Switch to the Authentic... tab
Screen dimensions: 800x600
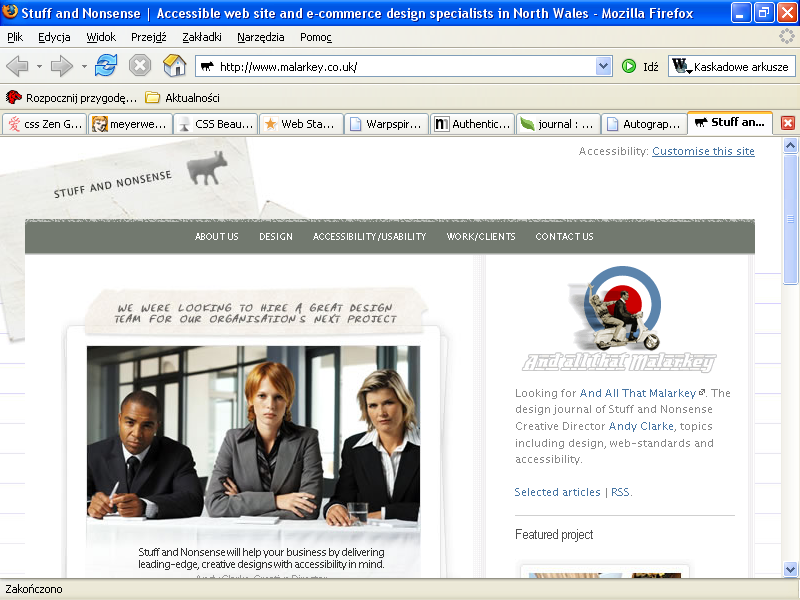click(472, 124)
